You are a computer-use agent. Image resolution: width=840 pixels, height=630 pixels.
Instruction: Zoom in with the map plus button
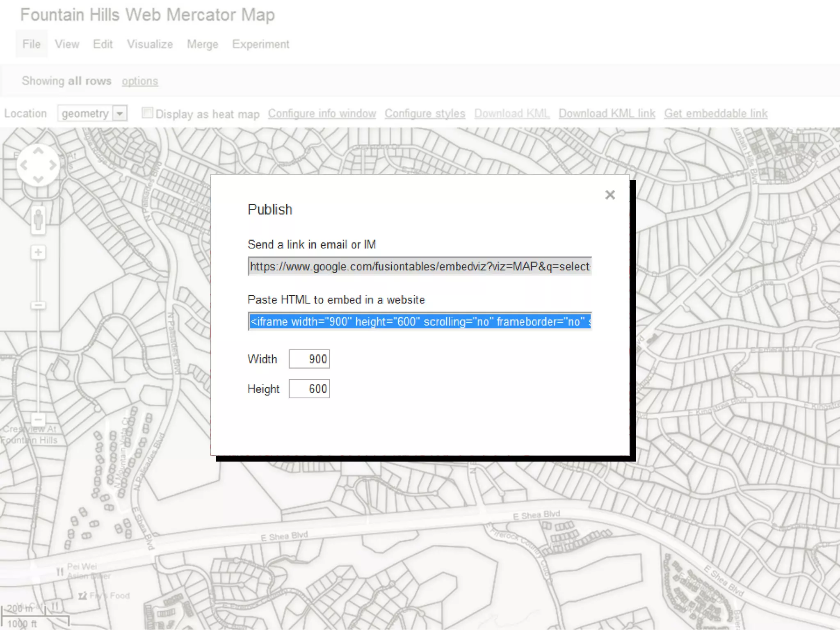[x=38, y=252]
